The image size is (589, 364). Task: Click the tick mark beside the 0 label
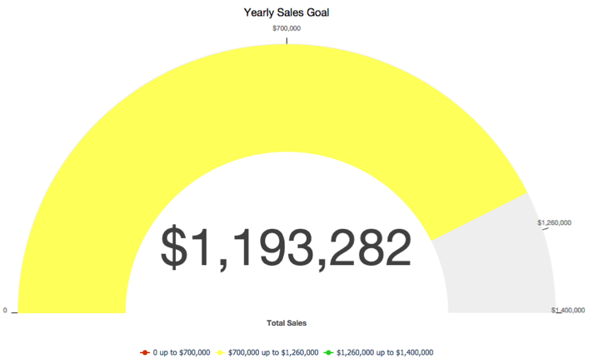[x=14, y=312]
